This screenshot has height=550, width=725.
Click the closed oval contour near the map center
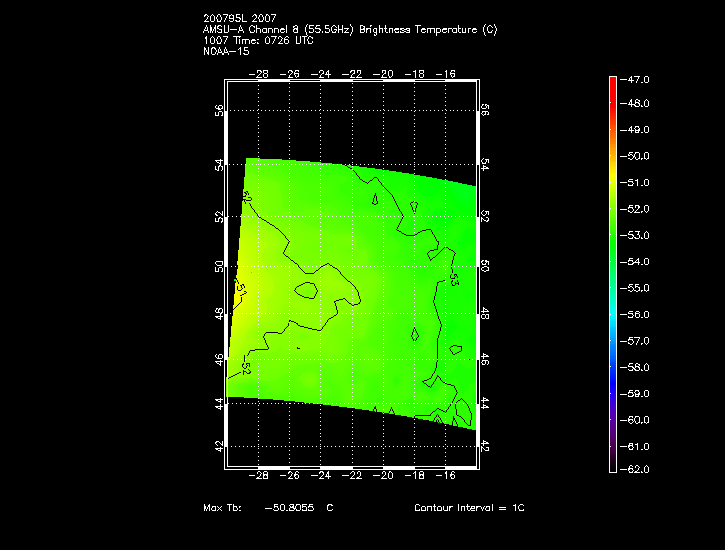click(306, 290)
